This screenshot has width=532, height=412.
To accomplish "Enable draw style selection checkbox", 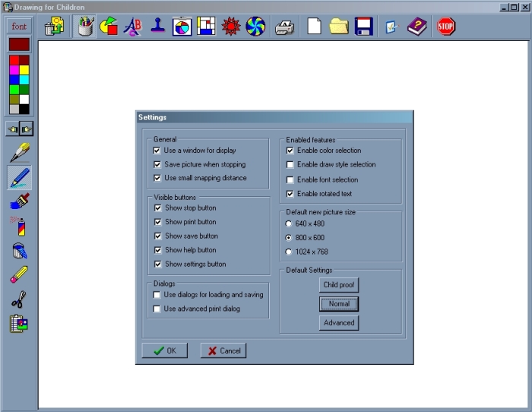I will click(x=290, y=164).
